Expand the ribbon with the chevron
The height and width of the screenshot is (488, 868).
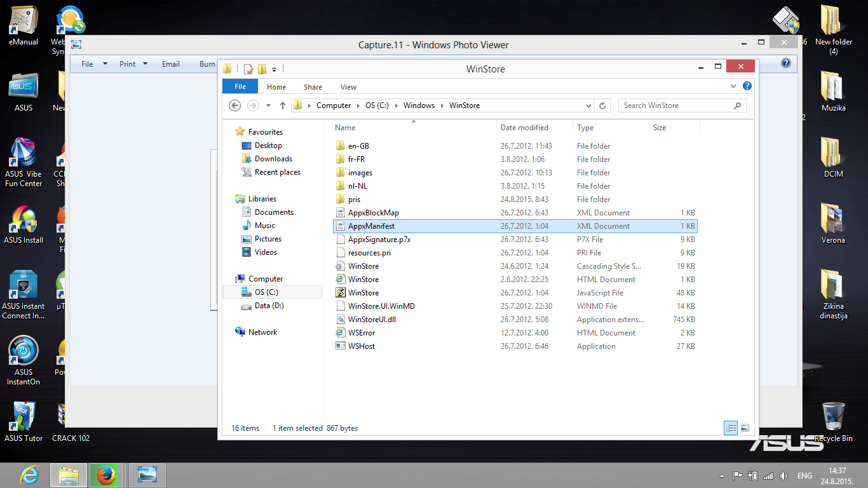[x=735, y=86]
